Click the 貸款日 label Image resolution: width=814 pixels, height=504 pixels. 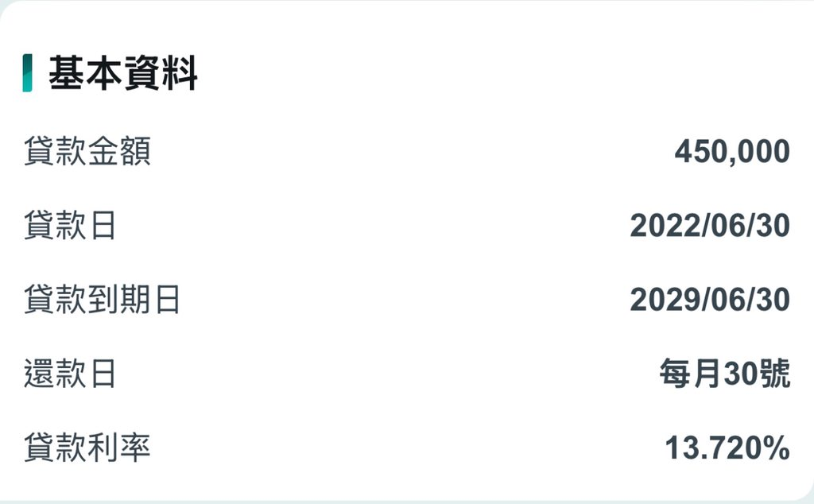(x=70, y=226)
